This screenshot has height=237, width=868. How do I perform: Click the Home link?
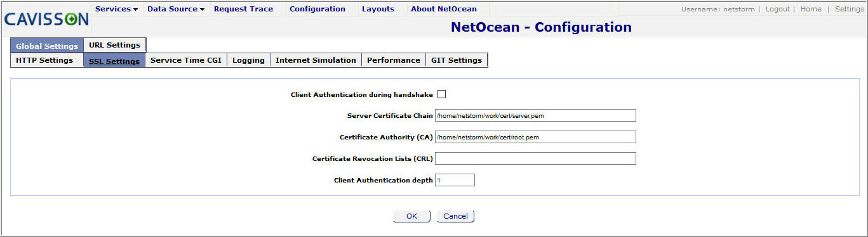tap(811, 9)
